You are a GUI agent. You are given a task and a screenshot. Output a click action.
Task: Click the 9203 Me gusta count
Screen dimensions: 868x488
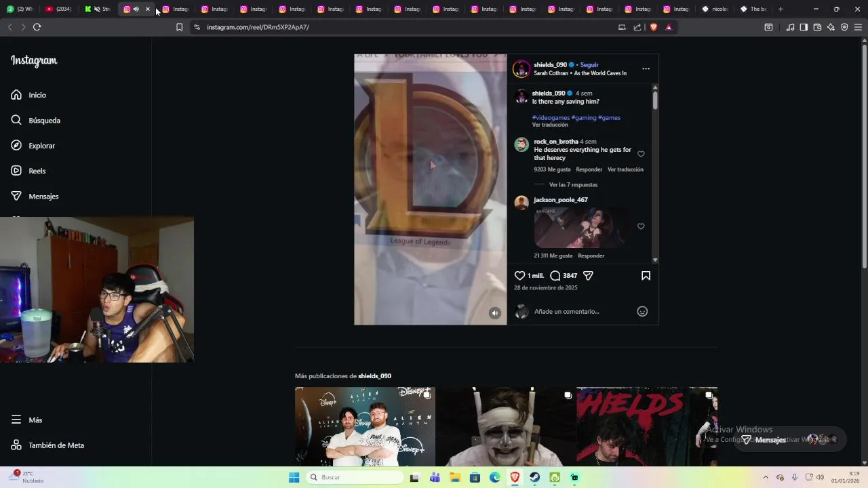click(552, 169)
